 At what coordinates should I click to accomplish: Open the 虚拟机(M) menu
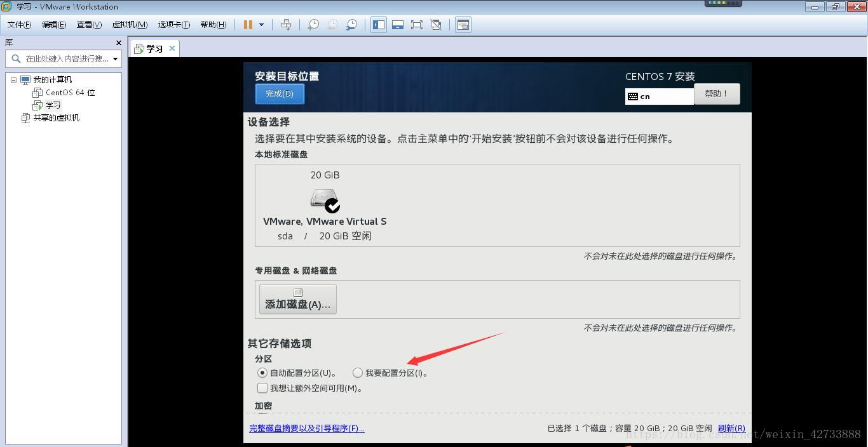point(130,25)
